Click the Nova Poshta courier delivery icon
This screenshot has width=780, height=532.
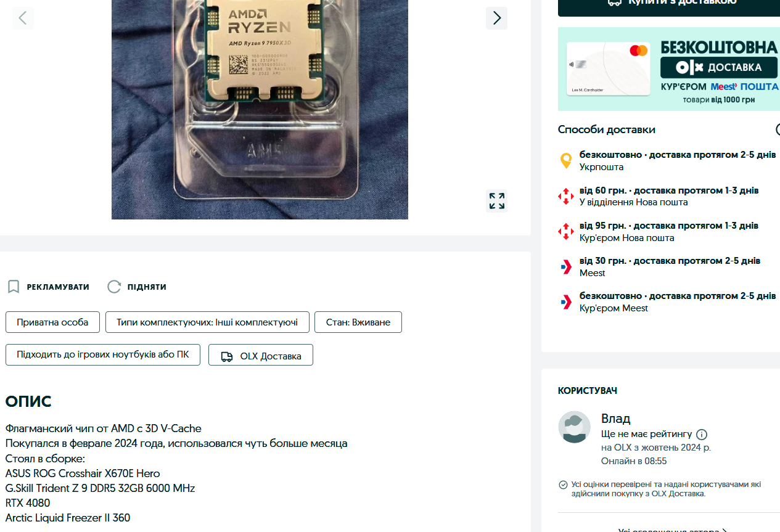coord(565,232)
